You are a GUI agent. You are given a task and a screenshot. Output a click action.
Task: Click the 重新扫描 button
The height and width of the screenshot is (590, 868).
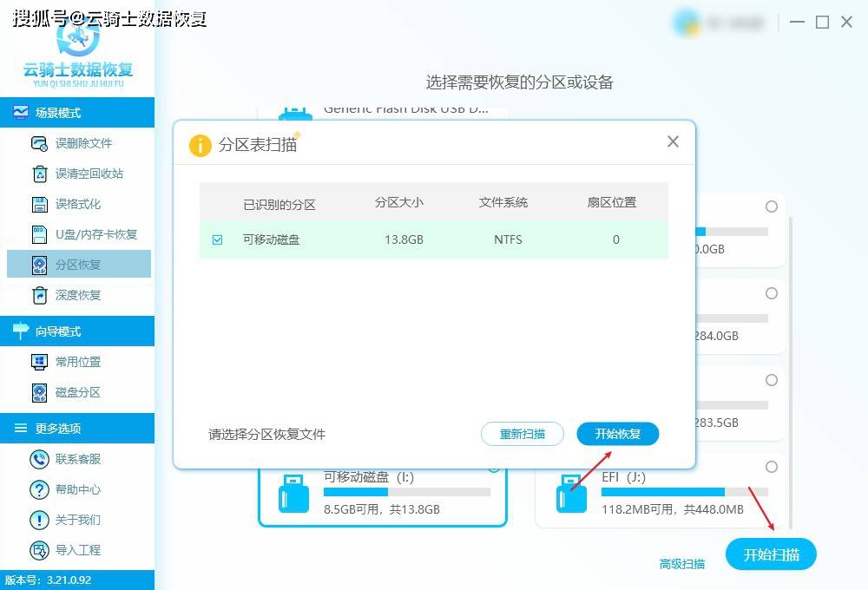point(523,434)
